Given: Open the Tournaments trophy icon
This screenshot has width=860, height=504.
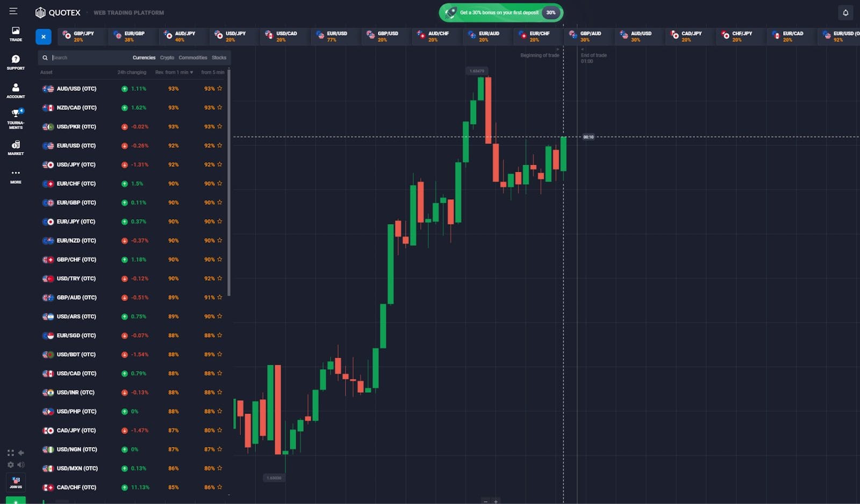Looking at the screenshot, I should pos(16,118).
